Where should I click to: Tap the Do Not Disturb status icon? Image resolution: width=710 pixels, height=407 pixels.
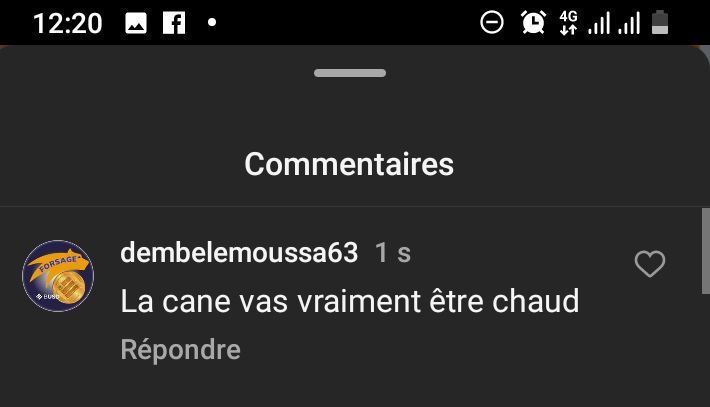click(x=491, y=22)
